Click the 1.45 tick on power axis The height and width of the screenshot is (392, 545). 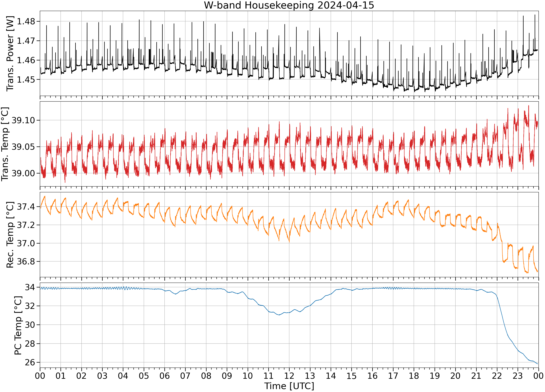26,79
